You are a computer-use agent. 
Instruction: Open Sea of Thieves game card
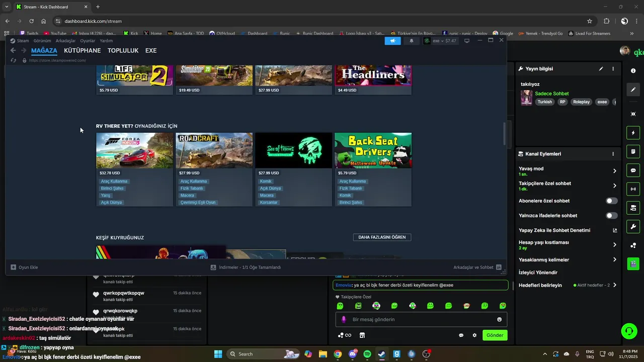pyautogui.click(x=293, y=169)
